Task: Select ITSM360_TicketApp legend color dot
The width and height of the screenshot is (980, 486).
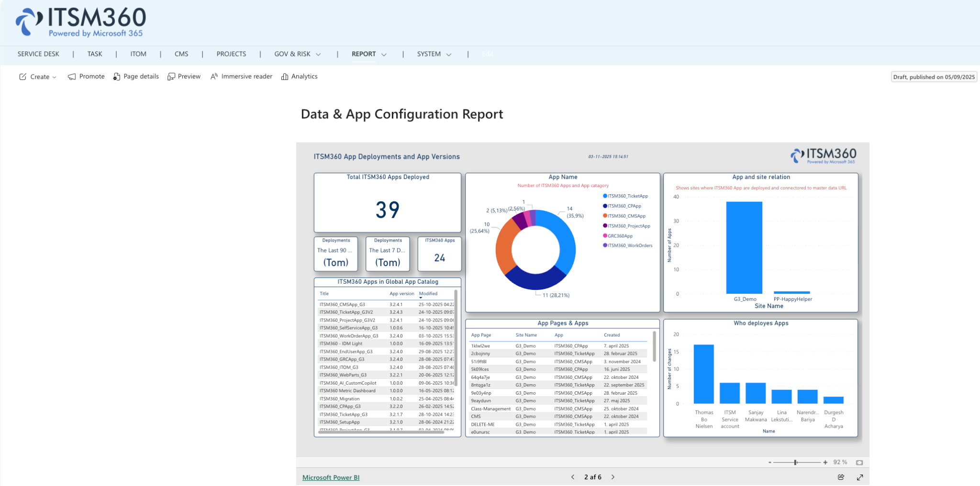Action: pos(605,196)
